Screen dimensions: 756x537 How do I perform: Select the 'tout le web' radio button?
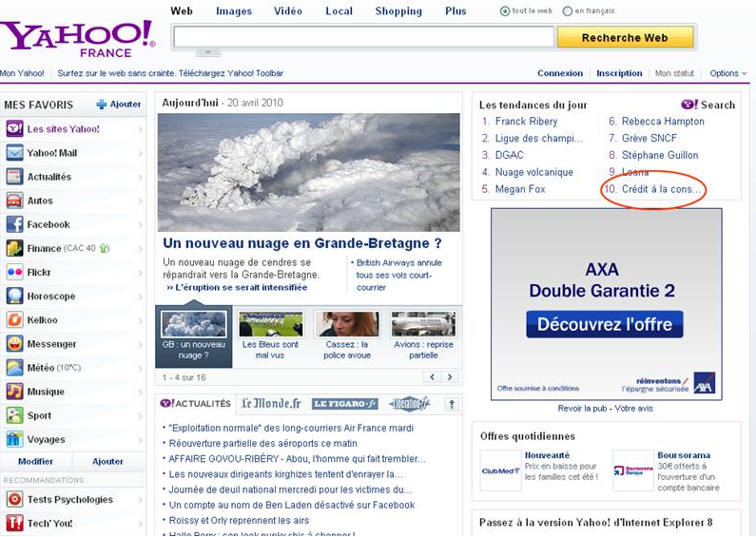pos(505,11)
